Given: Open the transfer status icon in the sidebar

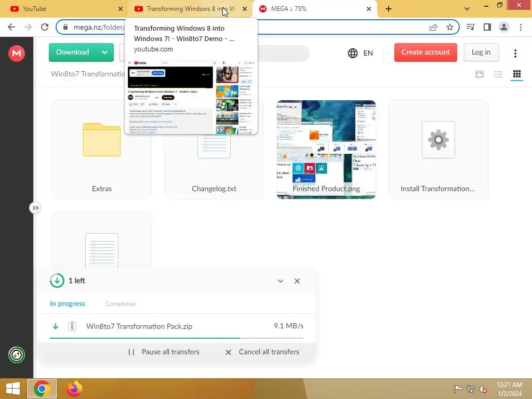Looking at the screenshot, I should point(17,355).
